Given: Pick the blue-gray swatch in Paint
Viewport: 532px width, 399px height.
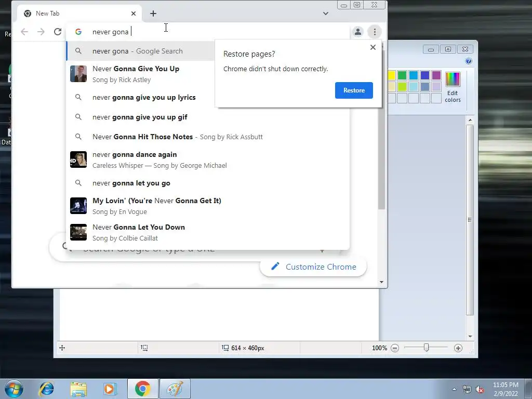Looking at the screenshot, I should [425, 87].
